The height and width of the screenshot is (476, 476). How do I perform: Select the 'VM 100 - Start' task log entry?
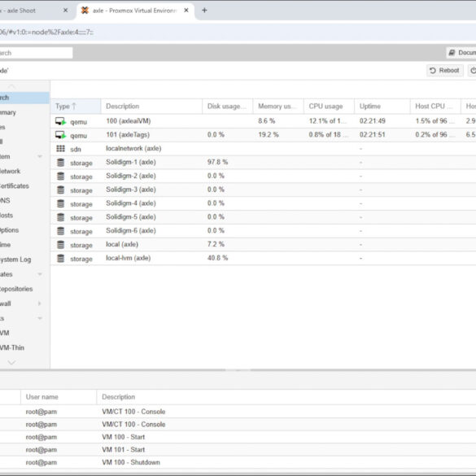(x=238, y=437)
